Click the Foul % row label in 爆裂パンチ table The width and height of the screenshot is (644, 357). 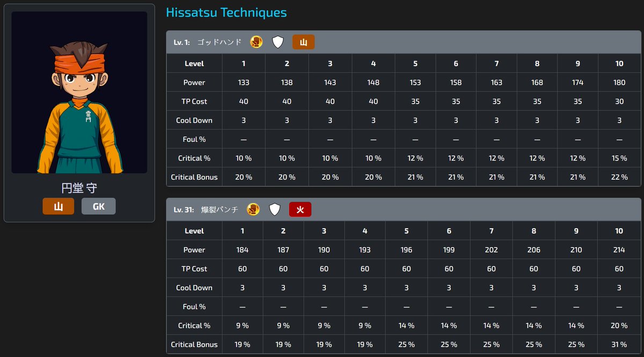(194, 307)
